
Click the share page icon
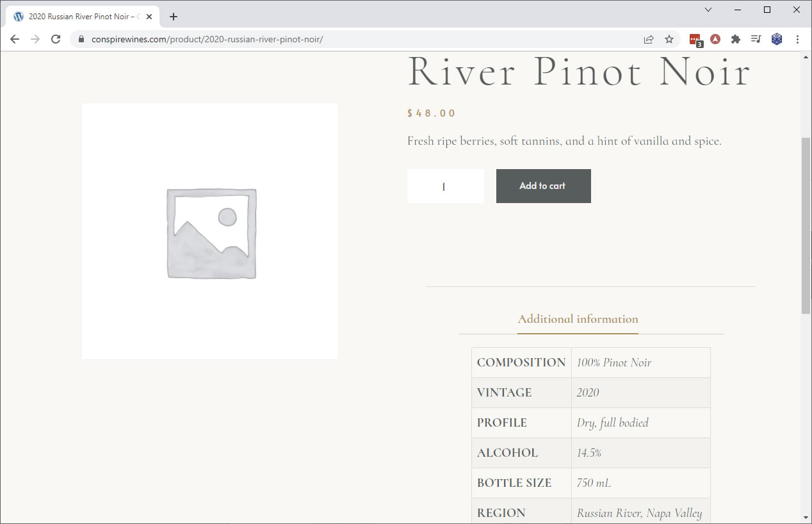[x=649, y=39]
